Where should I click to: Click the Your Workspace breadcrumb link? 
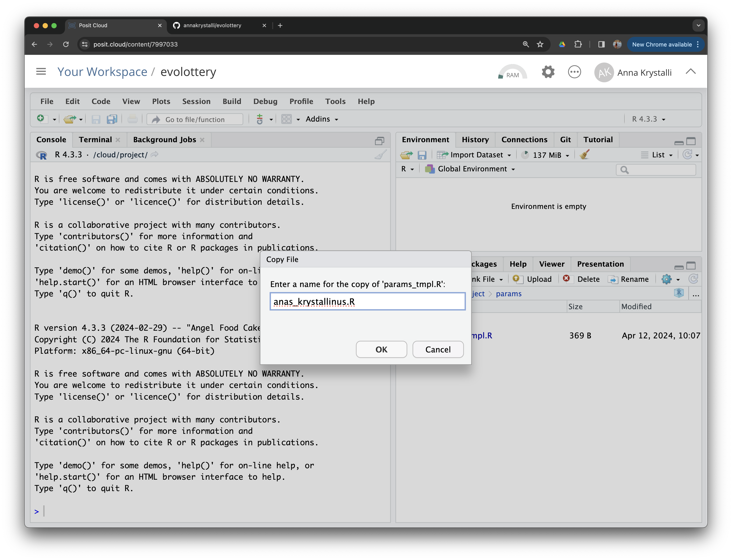tap(102, 72)
